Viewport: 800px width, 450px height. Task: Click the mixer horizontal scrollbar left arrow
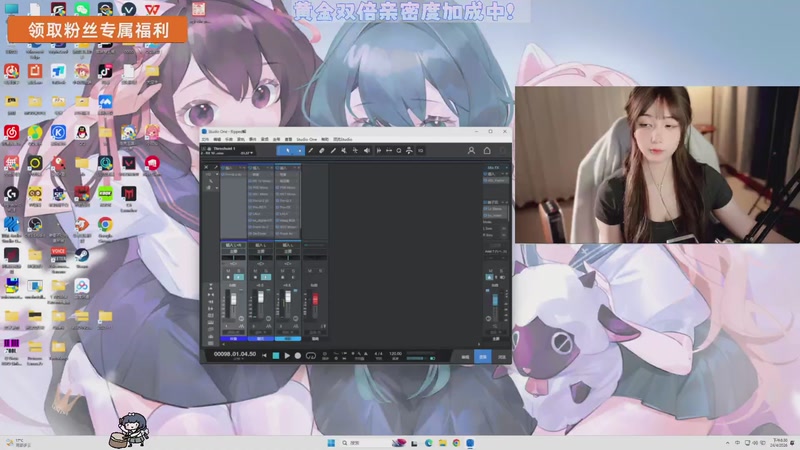point(223,344)
